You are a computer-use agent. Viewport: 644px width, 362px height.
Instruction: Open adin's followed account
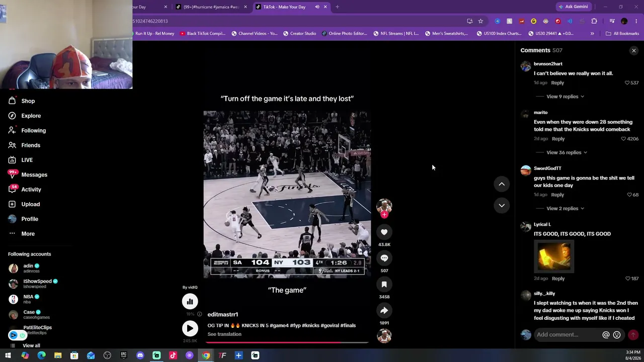(31, 268)
